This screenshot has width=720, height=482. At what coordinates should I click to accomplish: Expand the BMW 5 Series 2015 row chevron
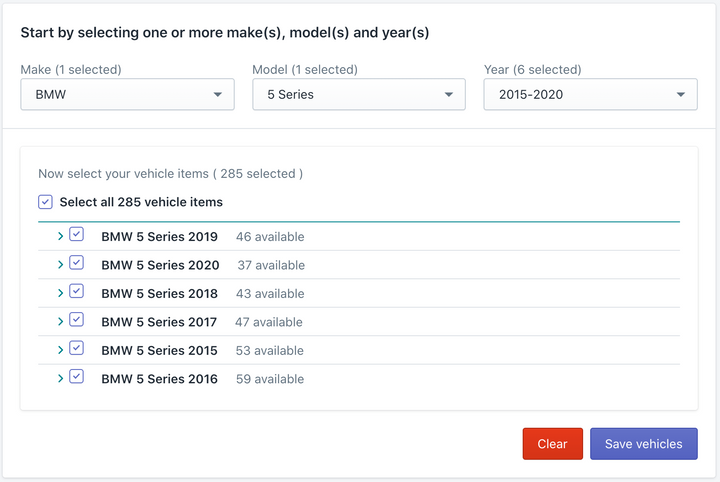[60, 350]
